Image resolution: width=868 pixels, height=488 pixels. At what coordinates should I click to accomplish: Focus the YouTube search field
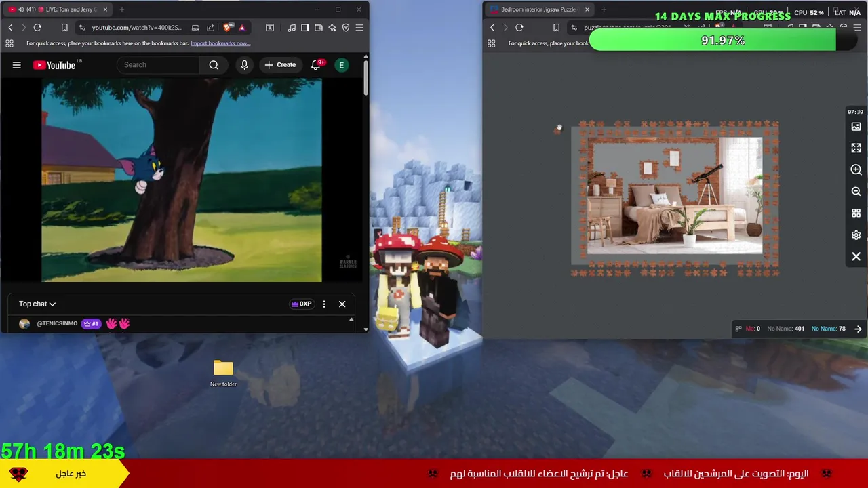coord(159,65)
